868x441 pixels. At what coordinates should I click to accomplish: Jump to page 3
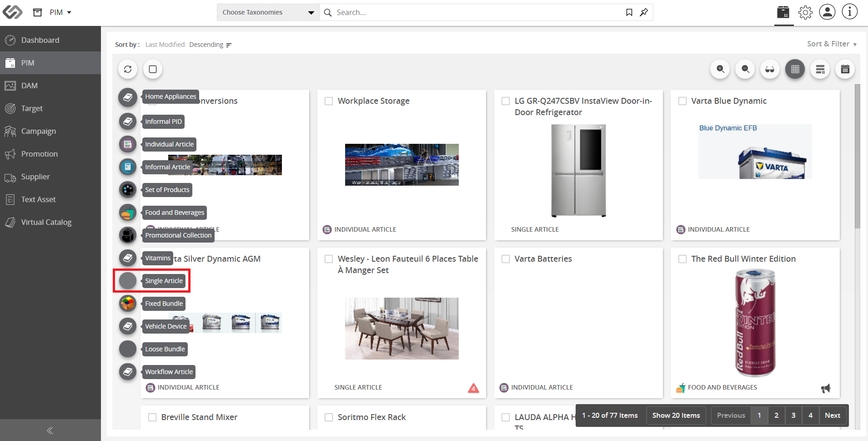793,416
